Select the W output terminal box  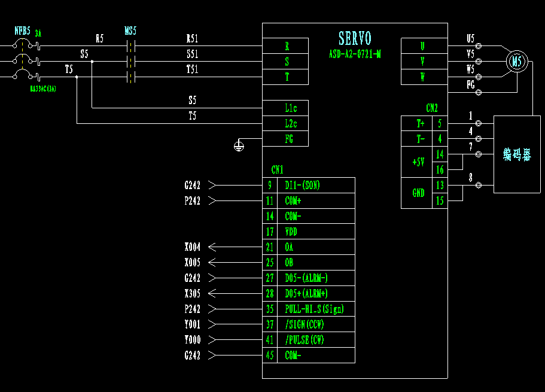point(423,77)
